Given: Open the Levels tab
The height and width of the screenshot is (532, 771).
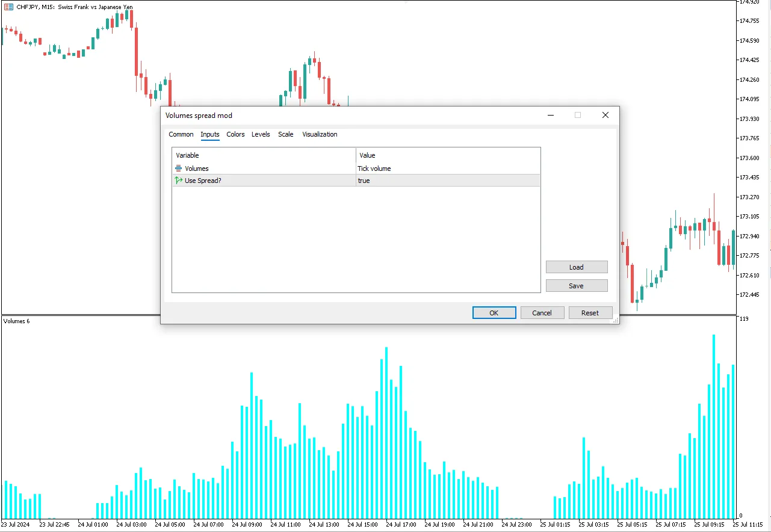Looking at the screenshot, I should (261, 134).
